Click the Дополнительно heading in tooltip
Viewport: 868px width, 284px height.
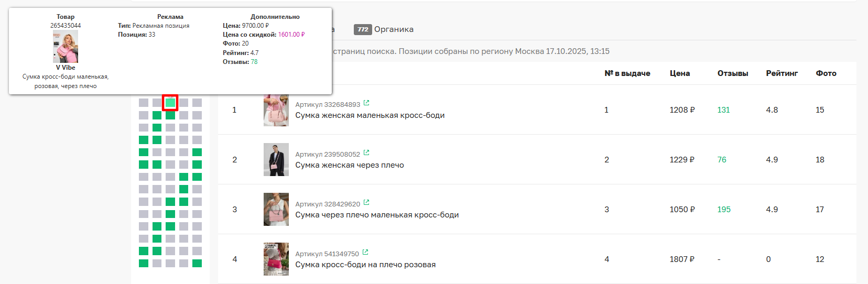click(275, 17)
